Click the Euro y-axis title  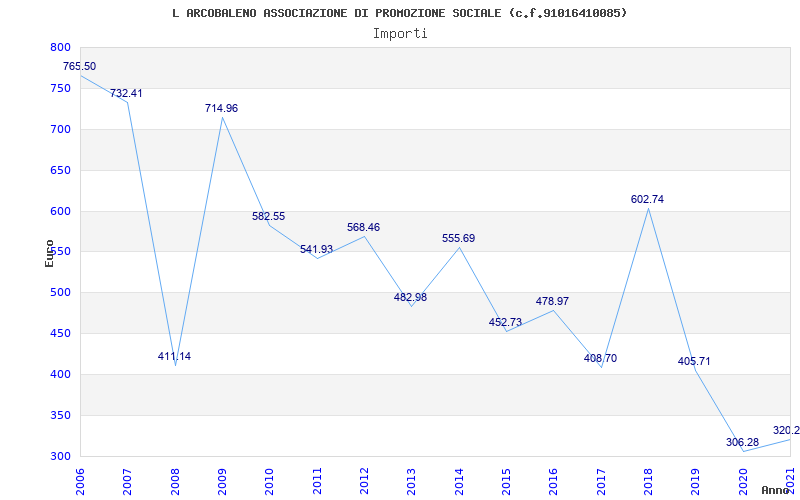coord(49,253)
